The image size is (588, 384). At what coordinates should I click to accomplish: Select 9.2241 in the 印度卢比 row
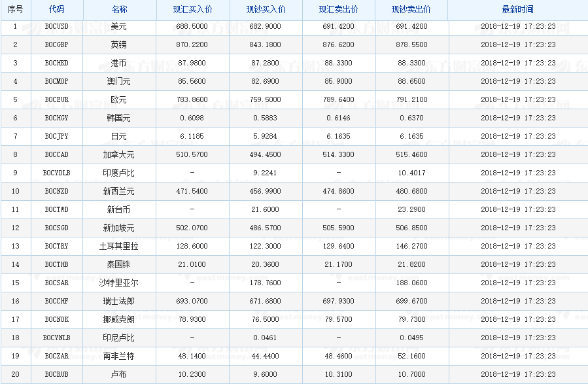pyautogui.click(x=265, y=173)
